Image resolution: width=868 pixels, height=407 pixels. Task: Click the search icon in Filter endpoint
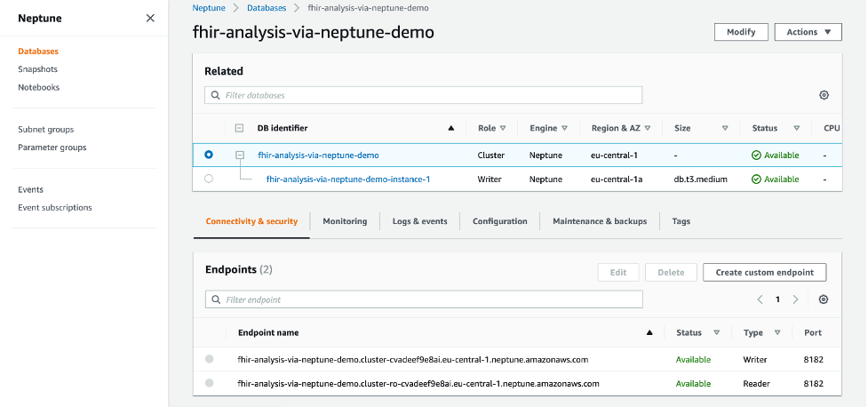click(216, 299)
